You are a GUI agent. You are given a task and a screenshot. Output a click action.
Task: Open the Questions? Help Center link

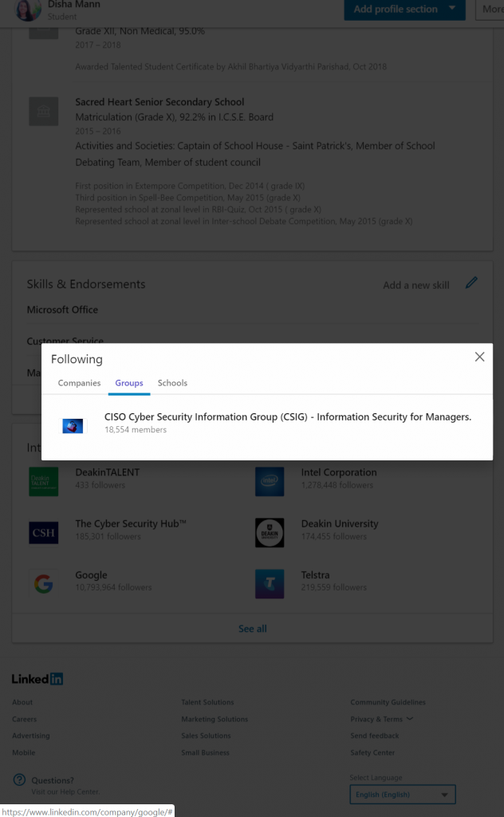click(x=53, y=780)
